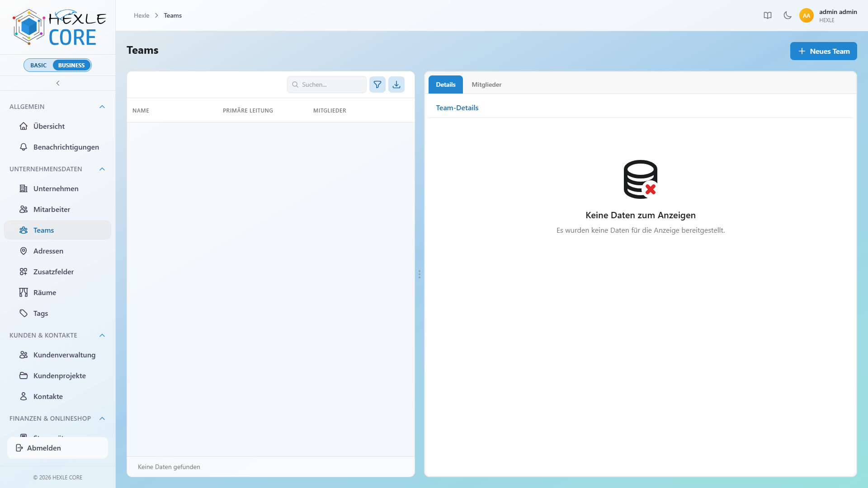This screenshot has width=868, height=488.
Task: Select the BUSINESS edition toggle
Action: pyautogui.click(x=71, y=65)
